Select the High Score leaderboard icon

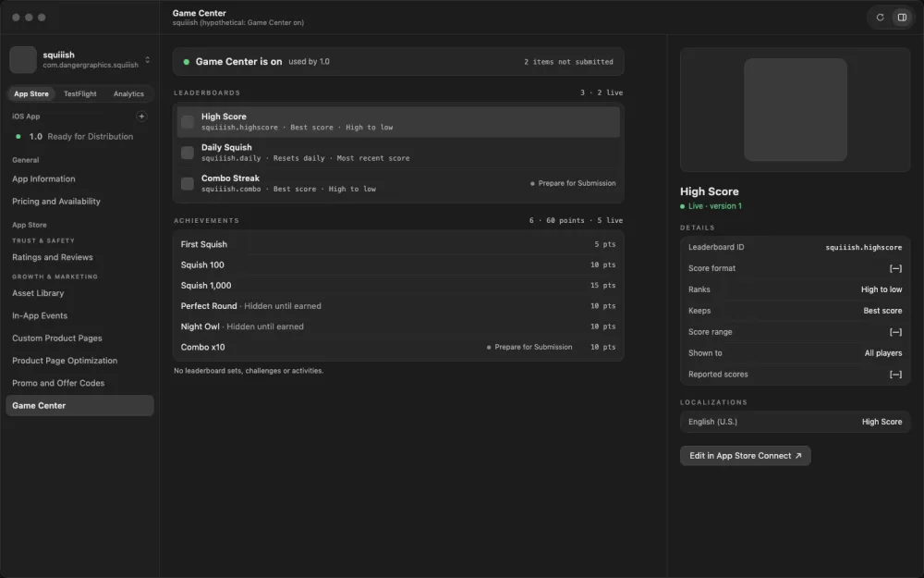pyautogui.click(x=188, y=122)
